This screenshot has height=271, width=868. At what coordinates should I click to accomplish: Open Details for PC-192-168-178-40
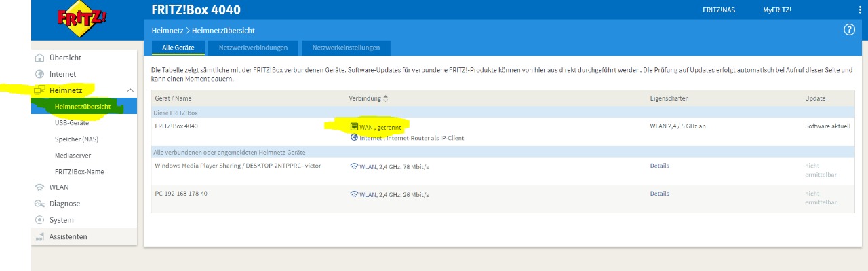[x=659, y=194]
